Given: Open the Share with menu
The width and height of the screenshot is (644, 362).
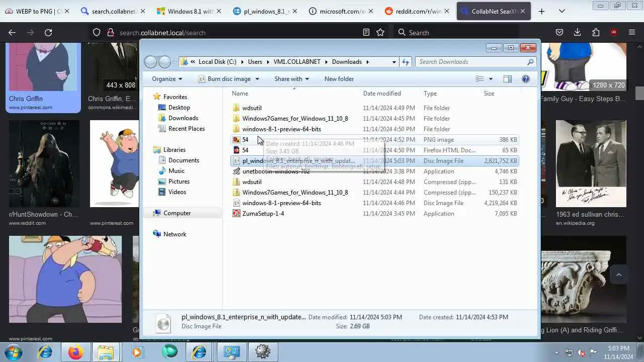Looking at the screenshot, I should [x=292, y=79].
